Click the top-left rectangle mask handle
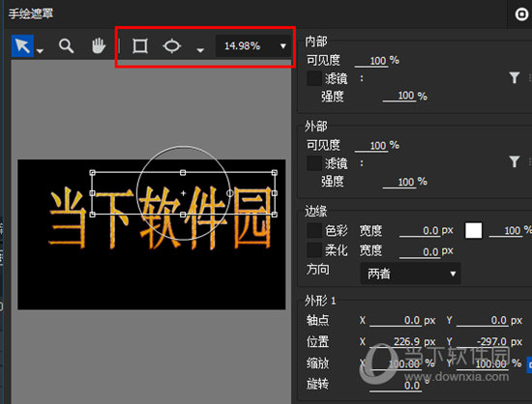The height and width of the screenshot is (404, 532). (92, 173)
